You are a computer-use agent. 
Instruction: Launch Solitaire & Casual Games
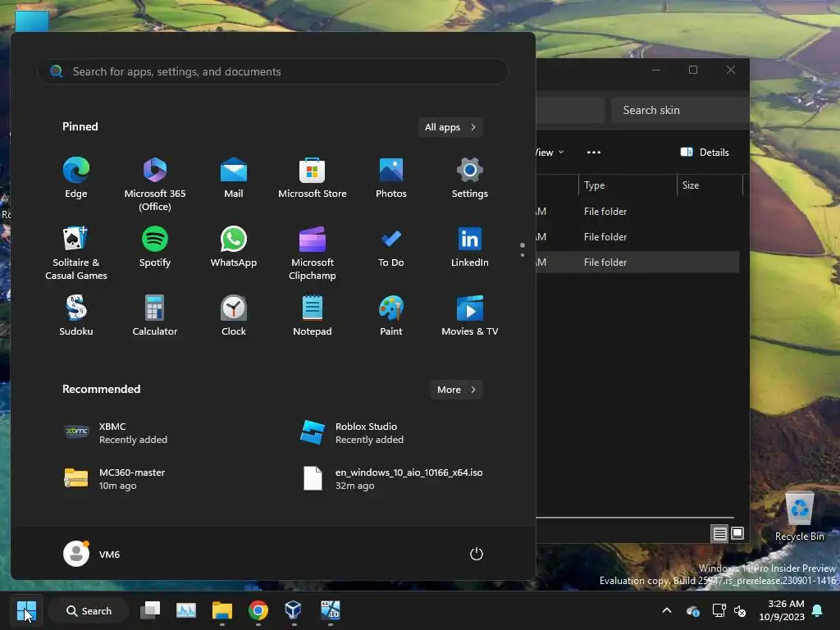(76, 253)
